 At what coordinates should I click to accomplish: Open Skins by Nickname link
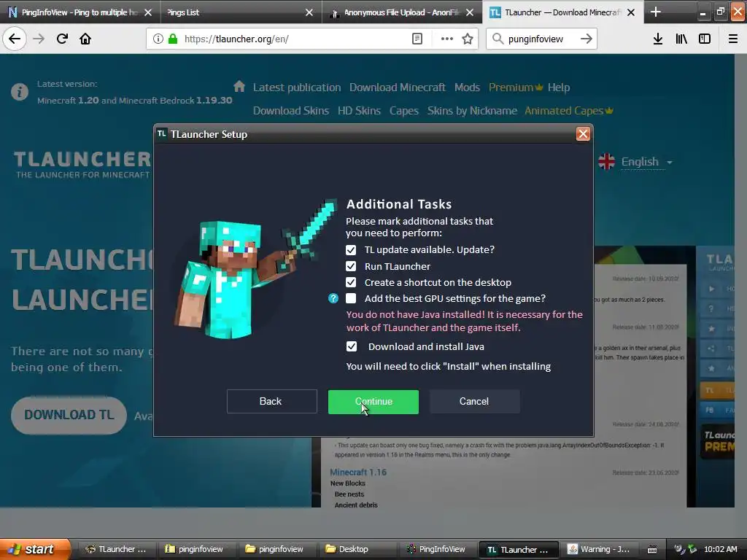coord(472,111)
